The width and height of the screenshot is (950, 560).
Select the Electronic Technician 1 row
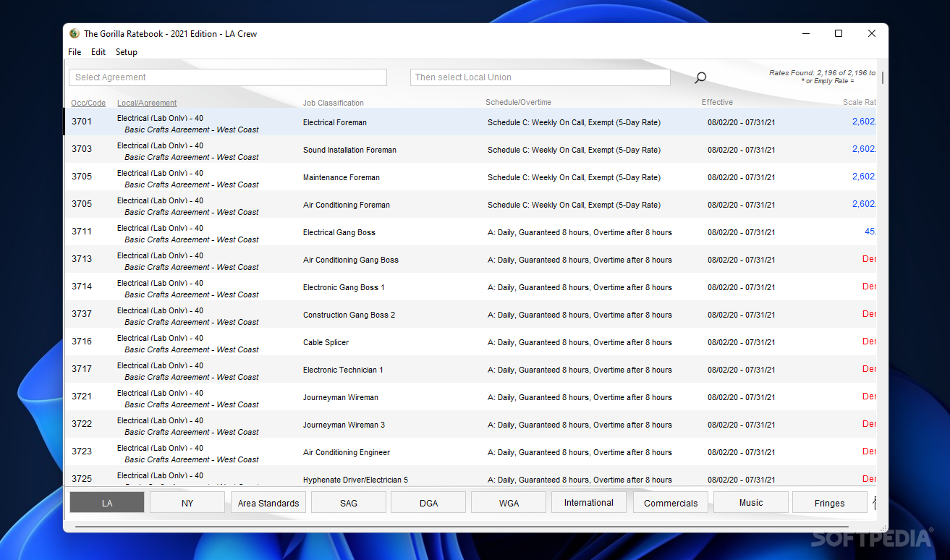[471, 370]
